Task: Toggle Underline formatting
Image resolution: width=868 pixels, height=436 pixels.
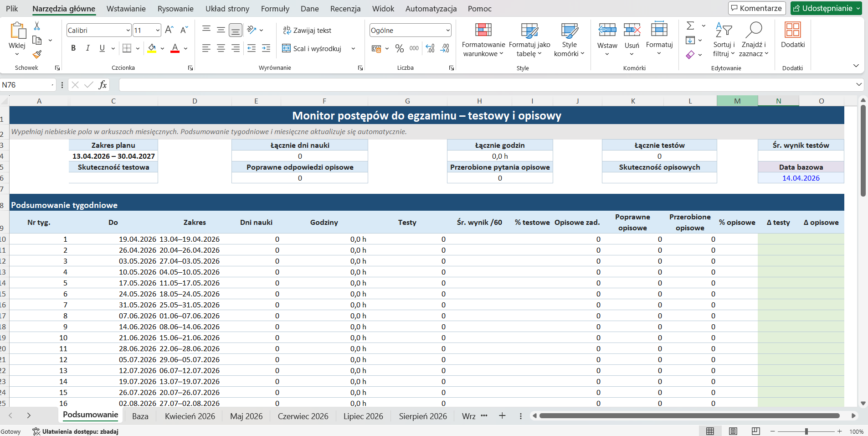Action: tap(102, 48)
